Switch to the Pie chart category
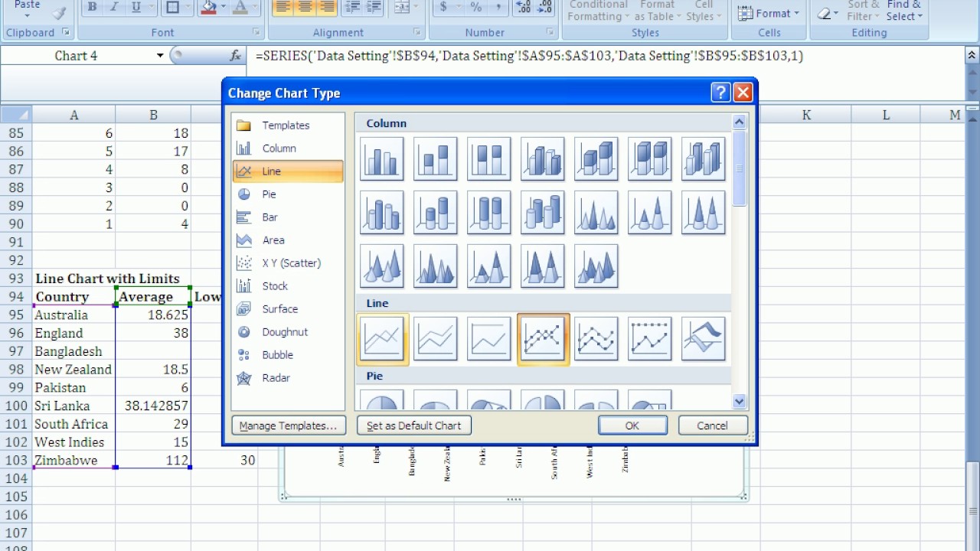 point(288,194)
